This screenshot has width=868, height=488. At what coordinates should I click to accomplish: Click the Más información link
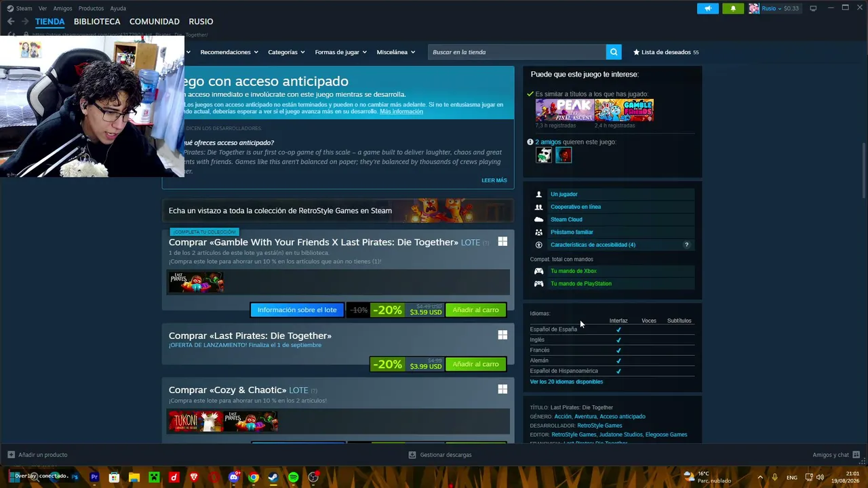(x=401, y=111)
